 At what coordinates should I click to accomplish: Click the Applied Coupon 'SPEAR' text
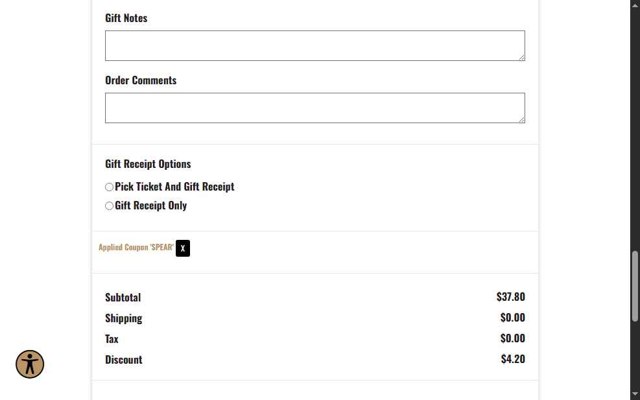pyautogui.click(x=136, y=247)
